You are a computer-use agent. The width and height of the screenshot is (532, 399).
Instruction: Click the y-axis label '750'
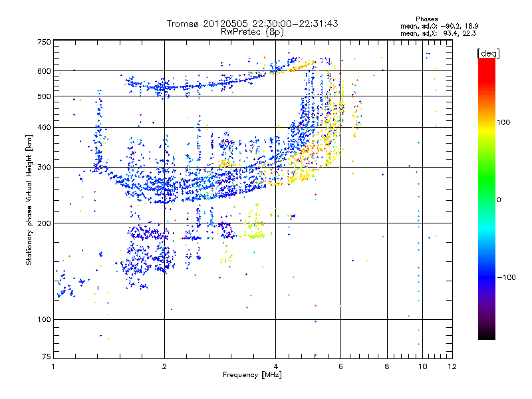[44, 42]
